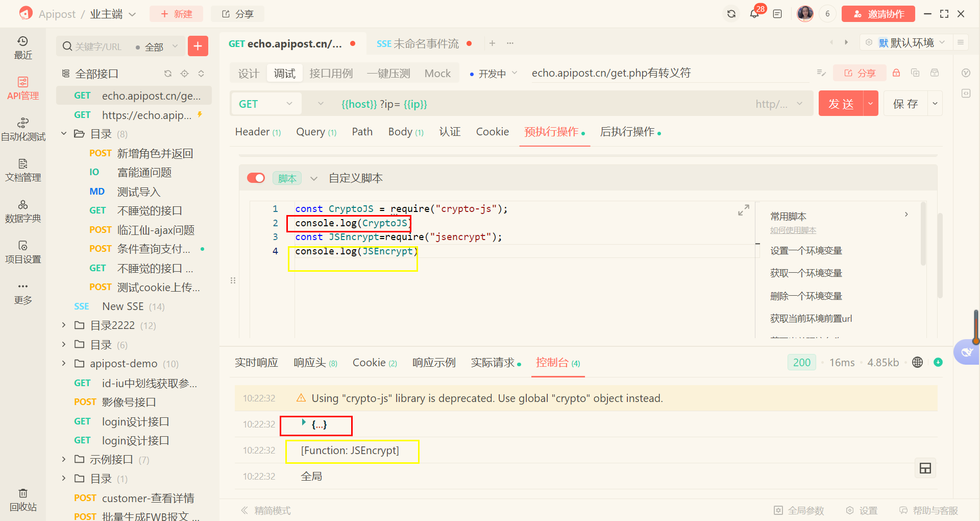The width and height of the screenshot is (980, 521).
Task: Switch to the 接口用例 tab
Action: pos(331,74)
